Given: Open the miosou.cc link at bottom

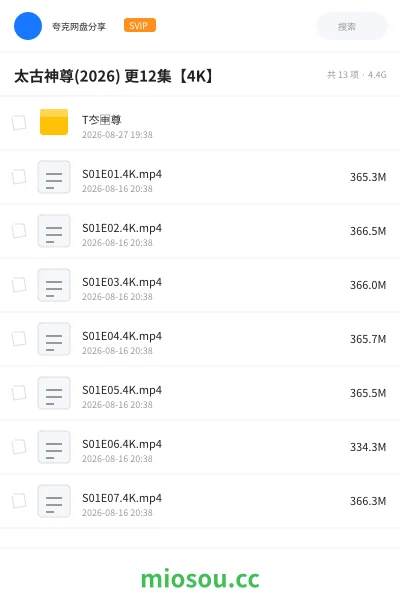Looking at the screenshot, I should click(x=200, y=579).
